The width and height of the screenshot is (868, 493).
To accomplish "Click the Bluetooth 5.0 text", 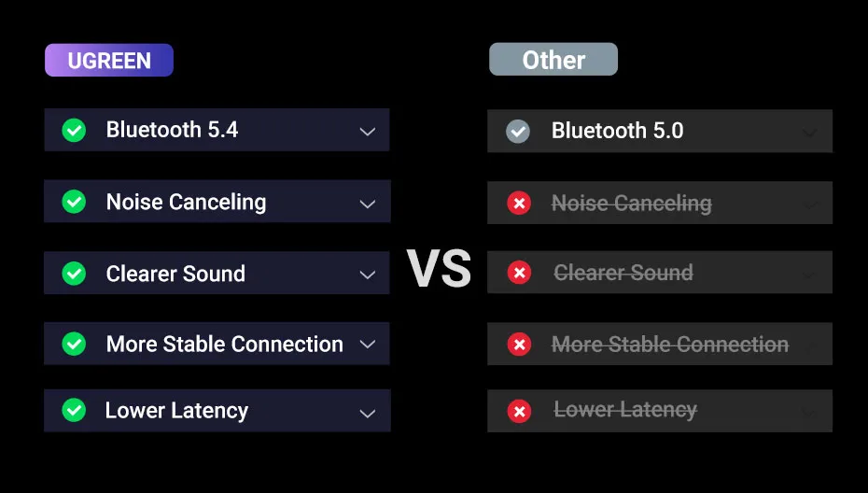I will click(x=617, y=131).
